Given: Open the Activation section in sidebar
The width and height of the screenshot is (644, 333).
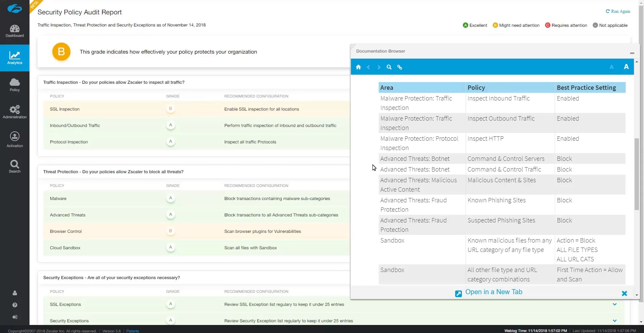Looking at the screenshot, I should pos(14,139).
